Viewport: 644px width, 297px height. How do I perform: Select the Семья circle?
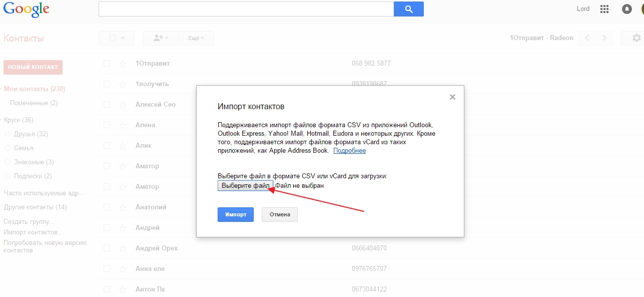coord(24,148)
